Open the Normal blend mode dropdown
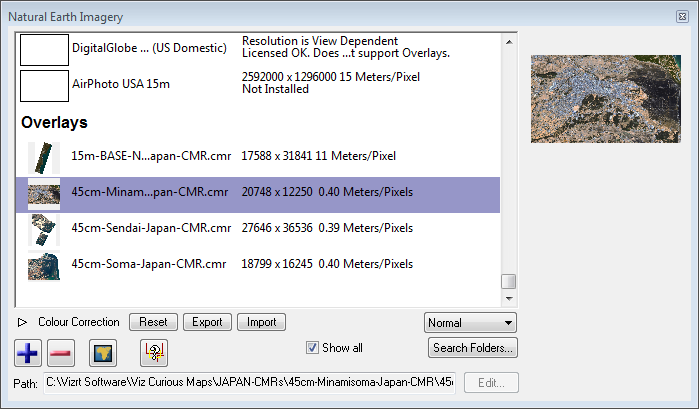 (469, 322)
